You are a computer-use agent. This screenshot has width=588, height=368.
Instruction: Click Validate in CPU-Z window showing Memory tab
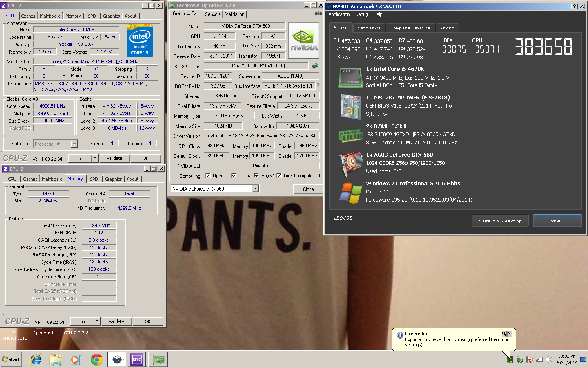(x=116, y=321)
